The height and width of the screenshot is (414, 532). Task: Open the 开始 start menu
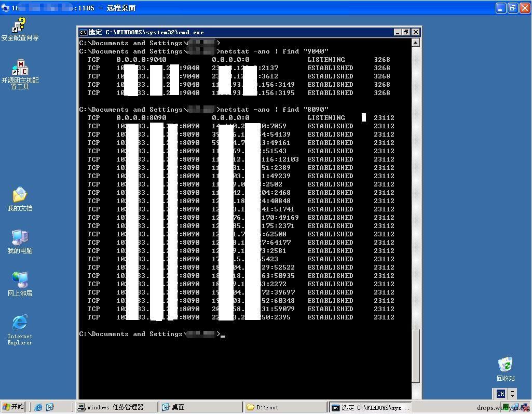click(x=13, y=407)
